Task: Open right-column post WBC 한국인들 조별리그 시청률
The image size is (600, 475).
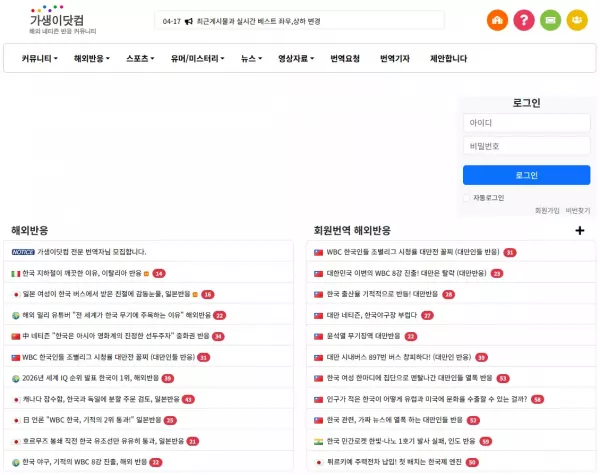Action: pyautogui.click(x=413, y=252)
